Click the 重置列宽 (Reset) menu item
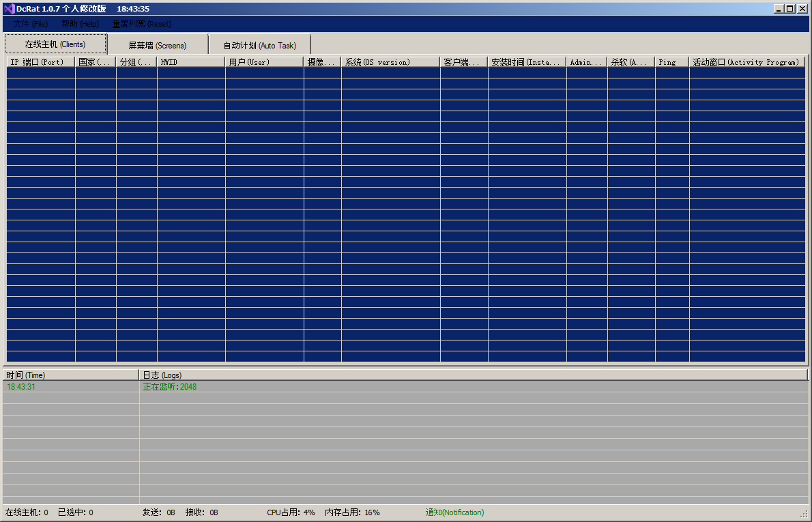Image resolution: width=812 pixels, height=522 pixels. click(142, 24)
